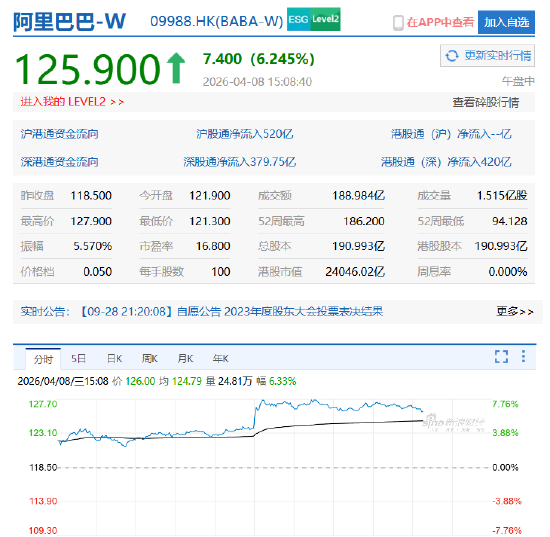Click the Level2 badge icon
The image size is (550, 537).
click(x=326, y=19)
